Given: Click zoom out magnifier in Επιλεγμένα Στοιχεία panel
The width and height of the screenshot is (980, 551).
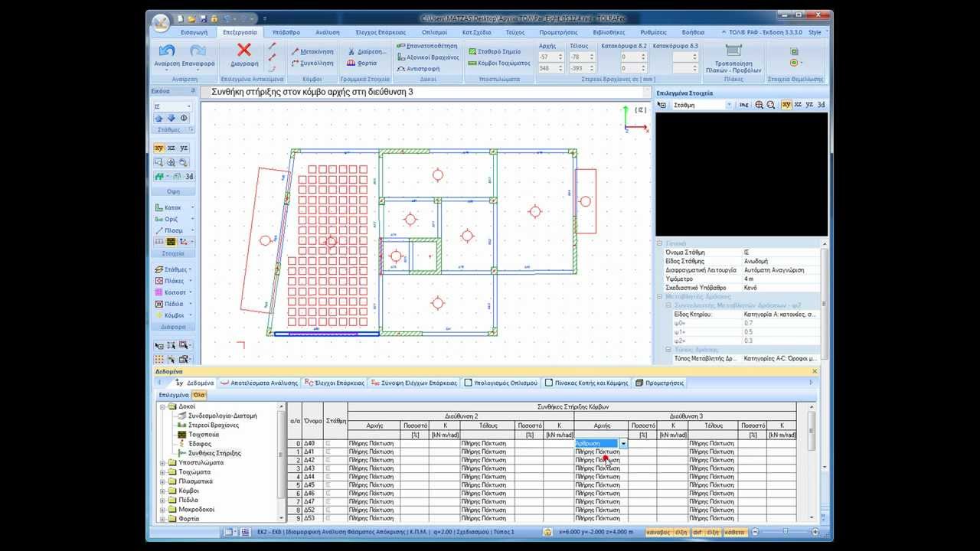Looking at the screenshot, I should [770, 105].
